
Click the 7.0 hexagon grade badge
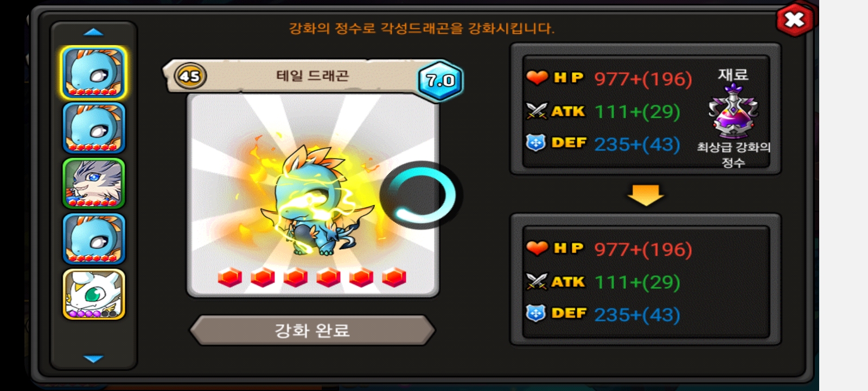[440, 81]
